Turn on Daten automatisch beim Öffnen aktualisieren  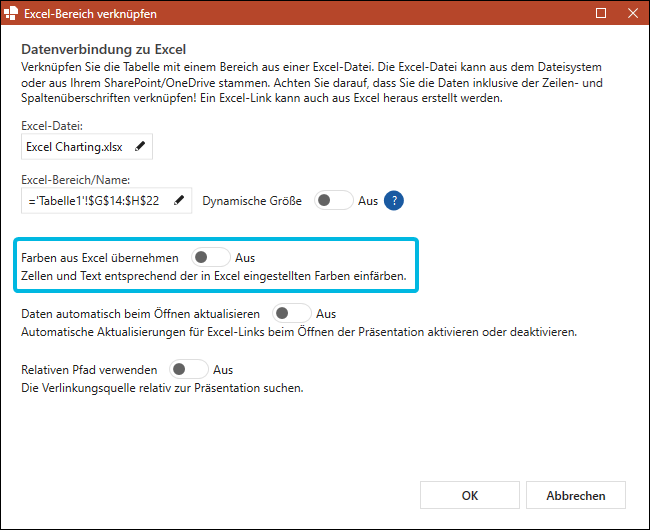click(x=291, y=313)
